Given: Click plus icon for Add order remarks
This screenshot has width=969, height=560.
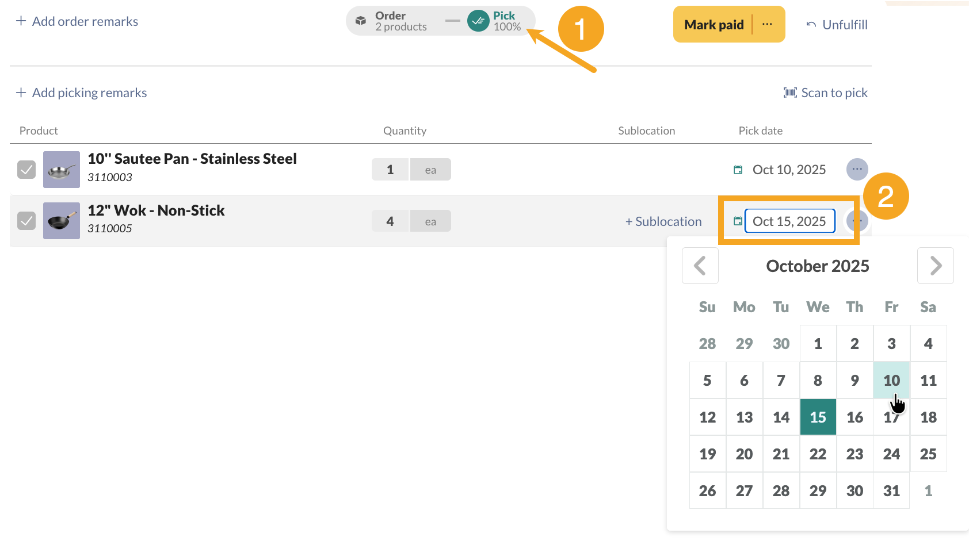Looking at the screenshot, I should tap(21, 21).
